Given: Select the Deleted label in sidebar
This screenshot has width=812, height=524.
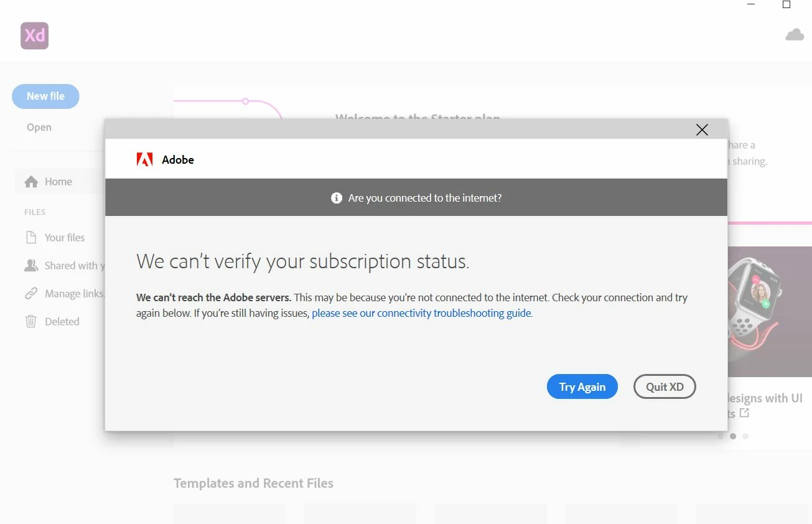Looking at the screenshot, I should 62,322.
